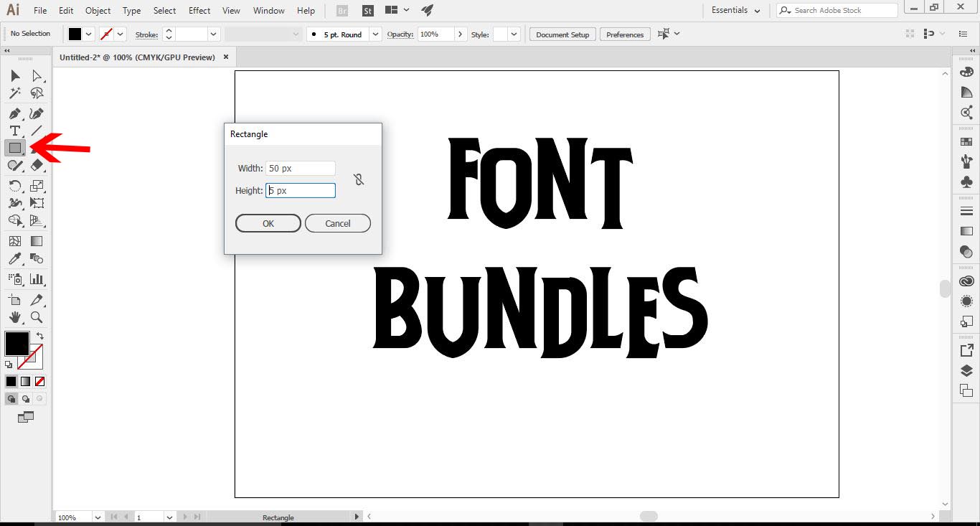
Task: Open the 5 pt. Round brush dropdown
Action: point(376,34)
